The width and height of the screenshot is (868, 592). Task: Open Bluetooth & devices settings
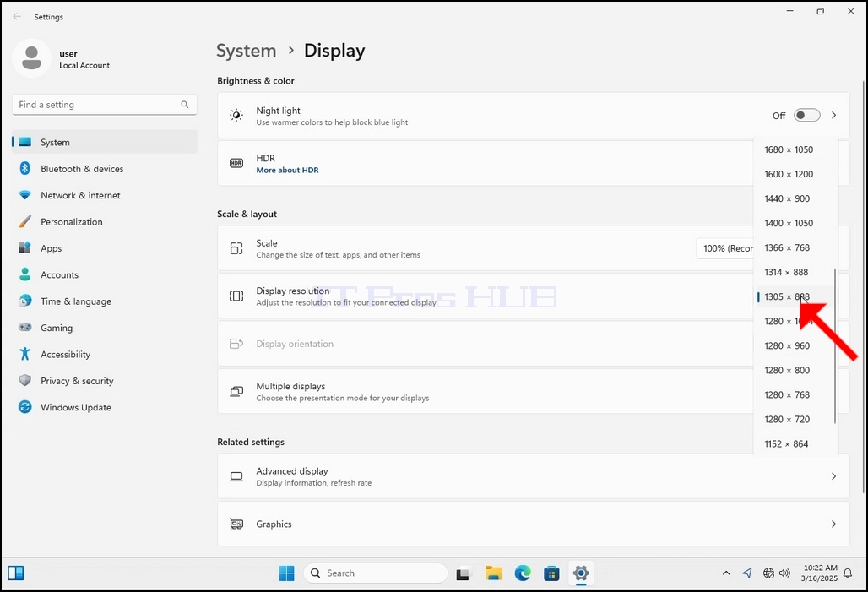(105, 169)
